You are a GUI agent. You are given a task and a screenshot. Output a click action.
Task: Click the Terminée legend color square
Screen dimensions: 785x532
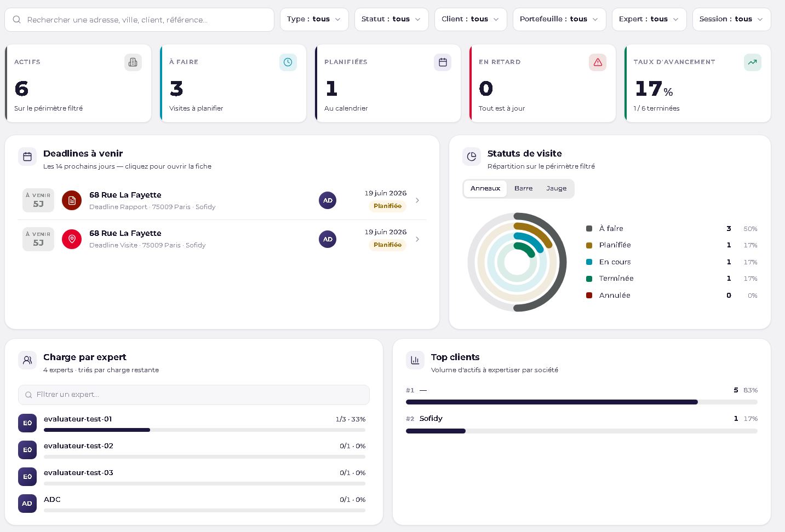589,279
